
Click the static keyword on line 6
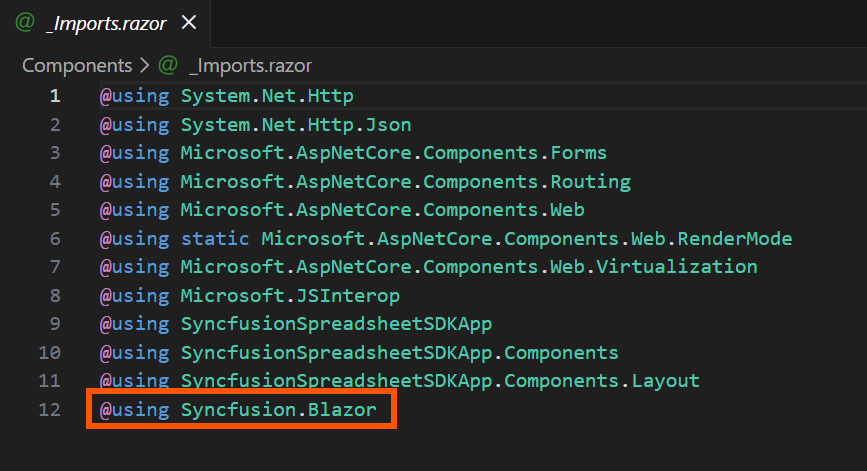point(215,239)
